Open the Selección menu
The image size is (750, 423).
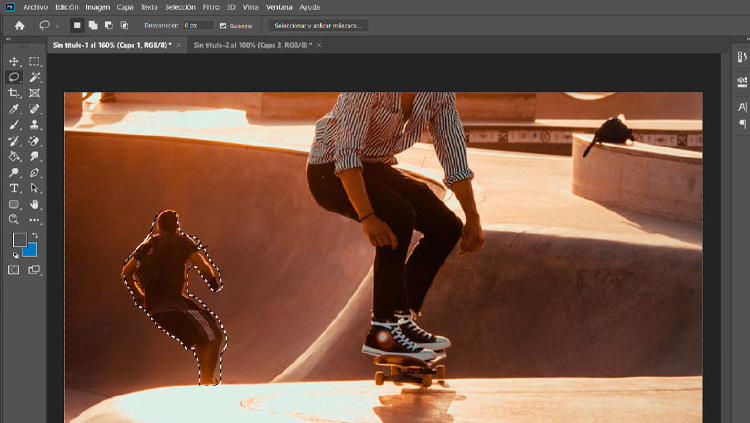click(x=180, y=7)
